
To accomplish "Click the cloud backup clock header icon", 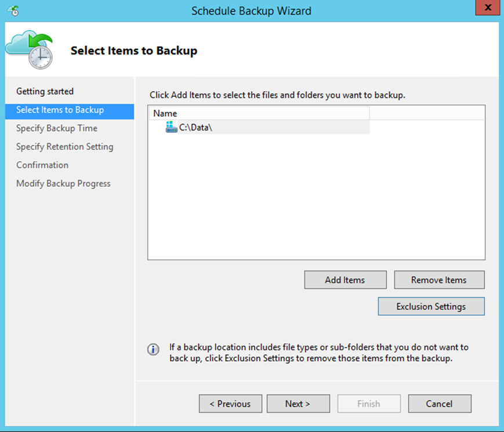I will (29, 49).
